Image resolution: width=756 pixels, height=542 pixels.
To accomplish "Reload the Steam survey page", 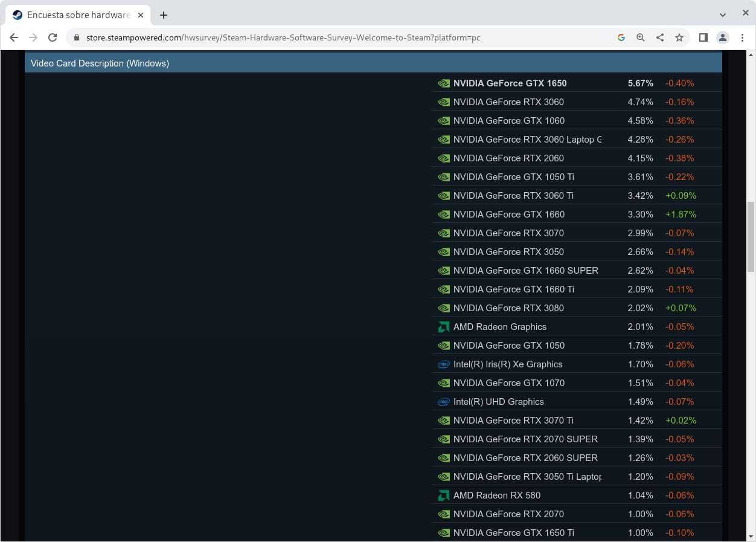I will [53, 37].
